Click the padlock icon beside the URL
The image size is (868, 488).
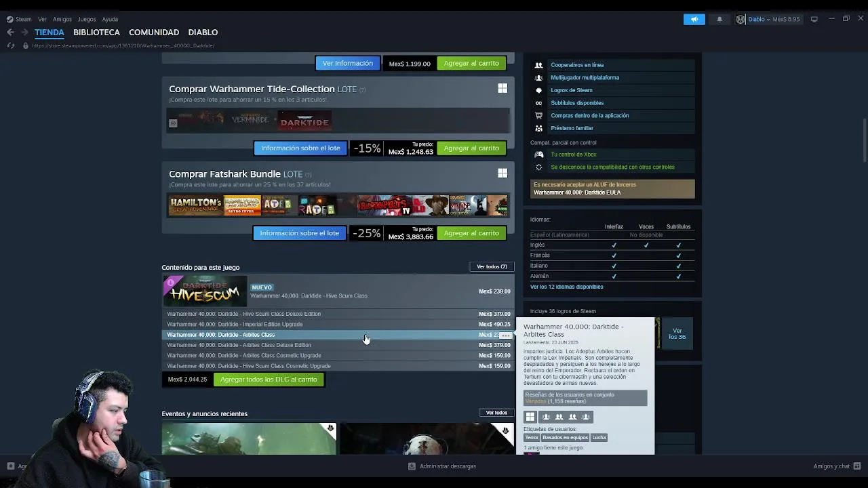click(25, 45)
